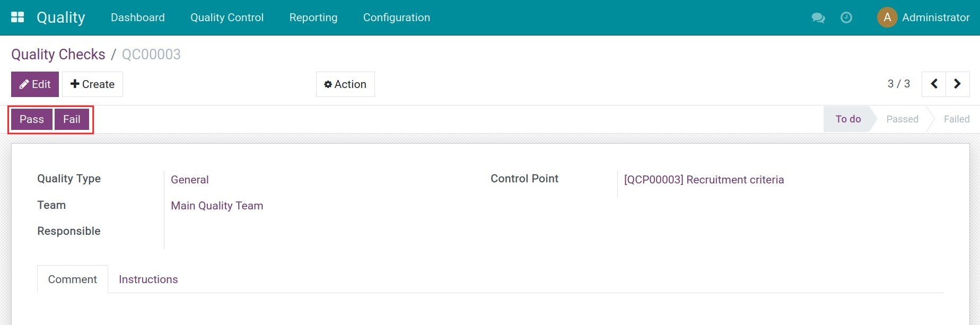Mark the quality check as Fail
Image resolution: width=980 pixels, height=325 pixels.
72,119
